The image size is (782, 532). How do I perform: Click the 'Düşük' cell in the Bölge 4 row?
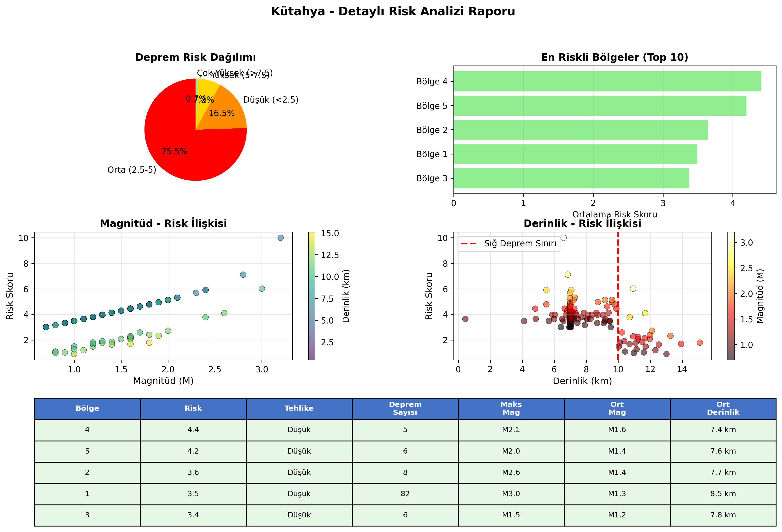tap(299, 430)
